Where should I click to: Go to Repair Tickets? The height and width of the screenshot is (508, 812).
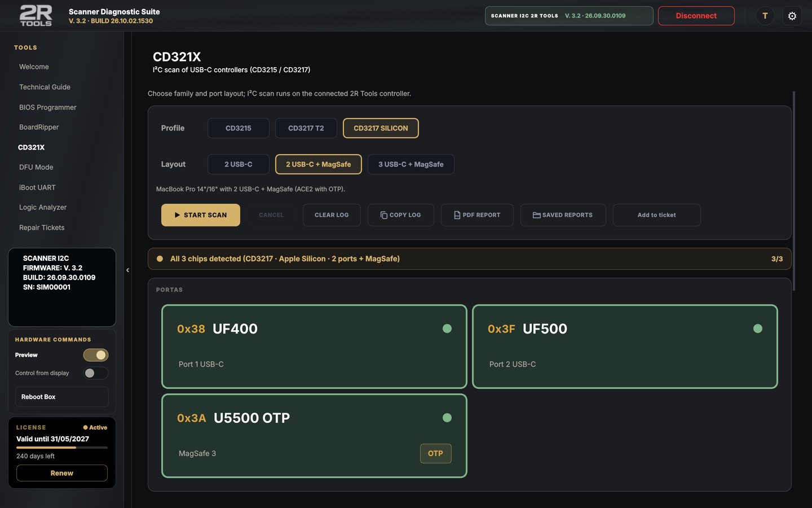[42, 227]
